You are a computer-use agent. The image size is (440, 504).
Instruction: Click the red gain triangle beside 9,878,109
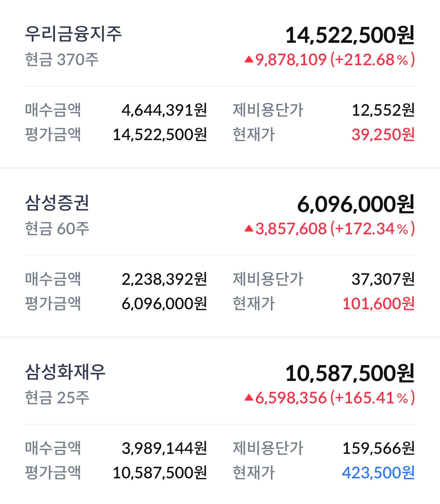(249, 59)
